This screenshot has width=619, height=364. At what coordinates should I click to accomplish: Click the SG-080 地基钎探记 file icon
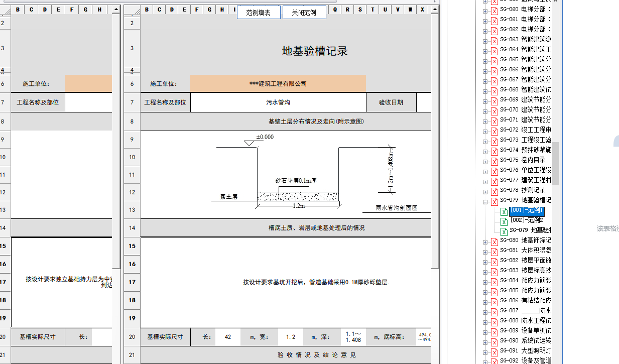tap(494, 241)
